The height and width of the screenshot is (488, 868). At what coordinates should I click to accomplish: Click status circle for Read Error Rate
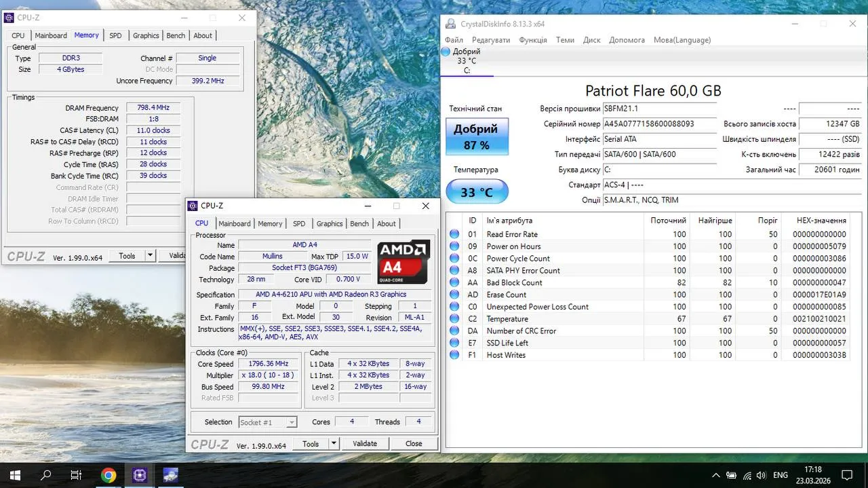click(x=454, y=234)
